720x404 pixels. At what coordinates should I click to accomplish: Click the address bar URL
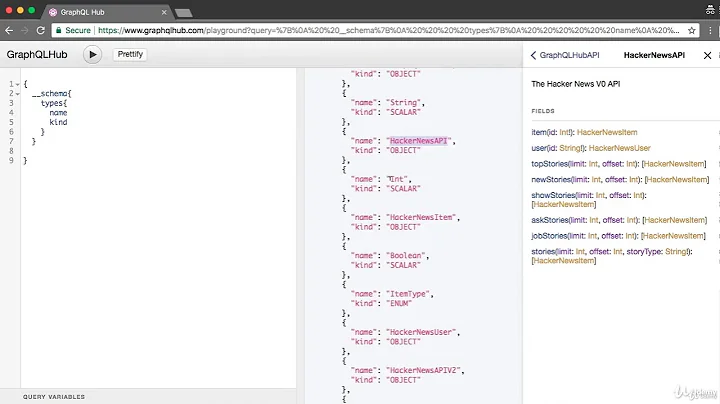pyautogui.click(x=388, y=30)
